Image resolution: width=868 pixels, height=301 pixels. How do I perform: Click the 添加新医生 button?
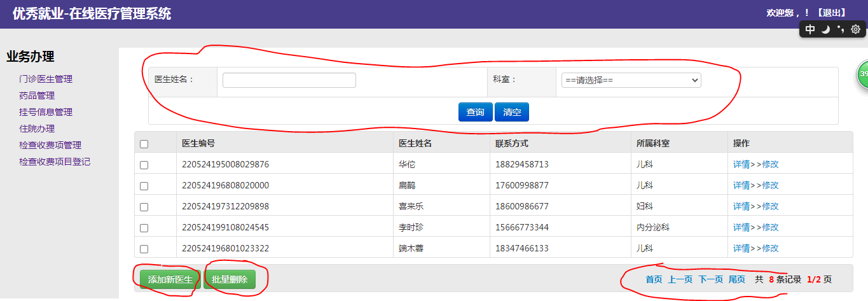tap(170, 279)
